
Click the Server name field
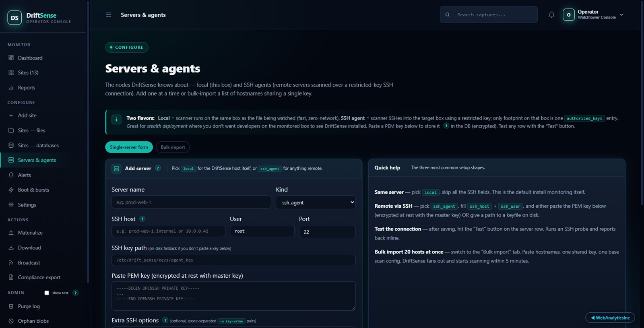tap(191, 202)
